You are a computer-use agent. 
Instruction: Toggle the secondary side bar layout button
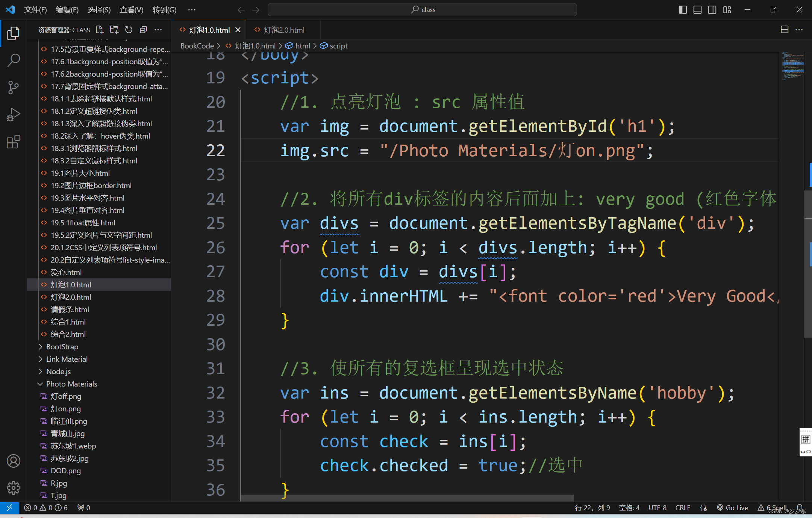712,10
